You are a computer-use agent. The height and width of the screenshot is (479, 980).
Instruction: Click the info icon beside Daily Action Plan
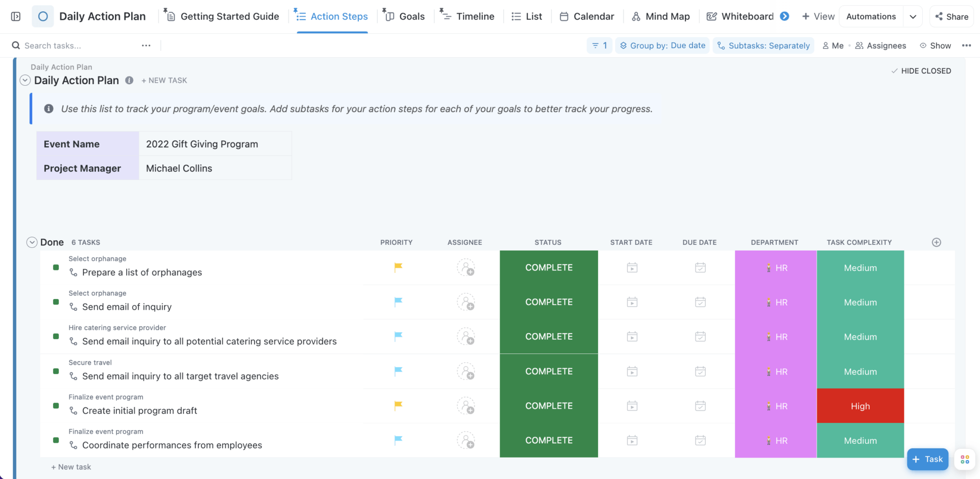pyautogui.click(x=129, y=80)
